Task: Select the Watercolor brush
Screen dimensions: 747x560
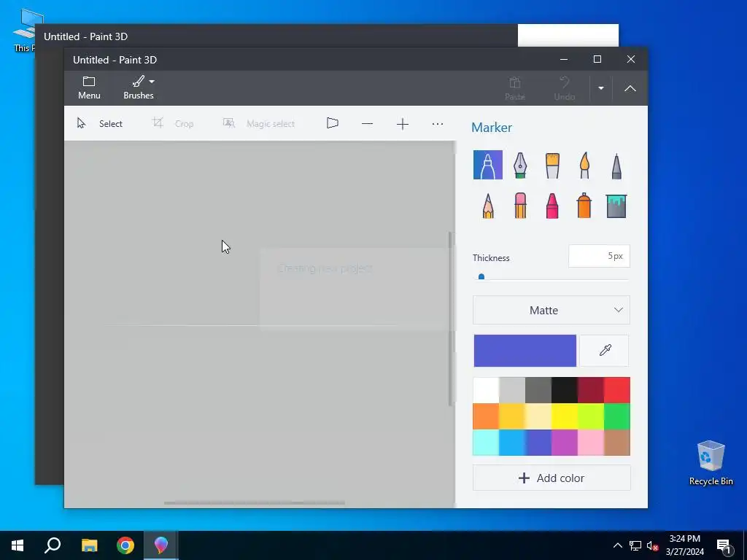Action: pyautogui.click(x=584, y=166)
